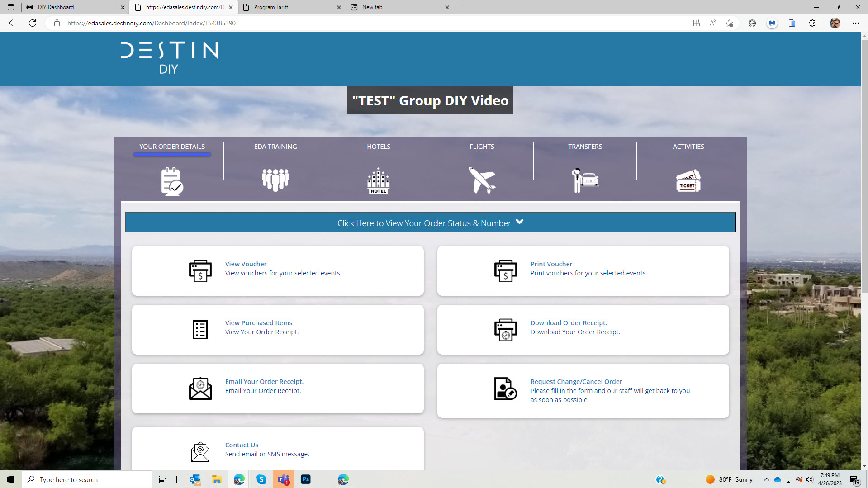Click the printer icon beside View Voucher
The height and width of the screenshot is (488, 868).
pos(200,271)
